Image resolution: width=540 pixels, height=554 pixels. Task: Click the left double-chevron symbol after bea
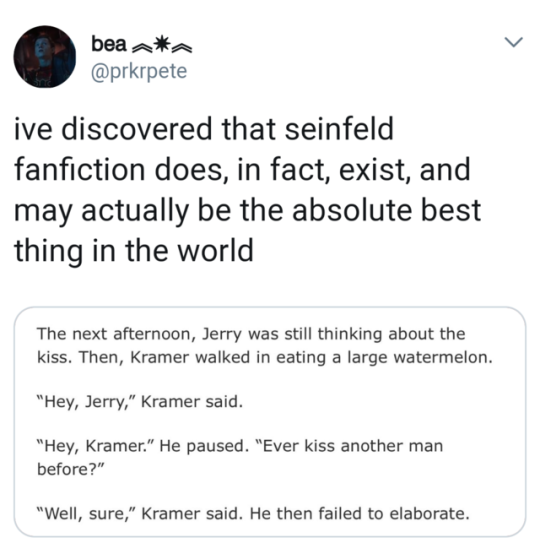click(x=141, y=48)
